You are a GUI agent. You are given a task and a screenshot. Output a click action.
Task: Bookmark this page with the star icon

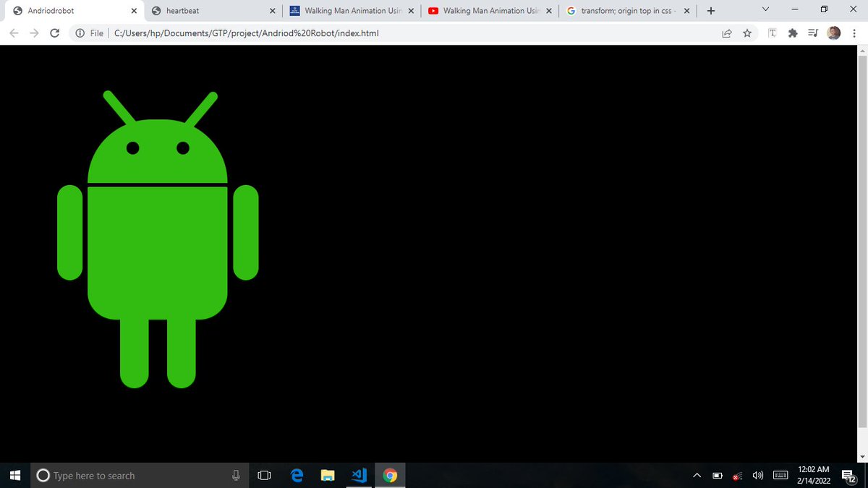tap(746, 33)
